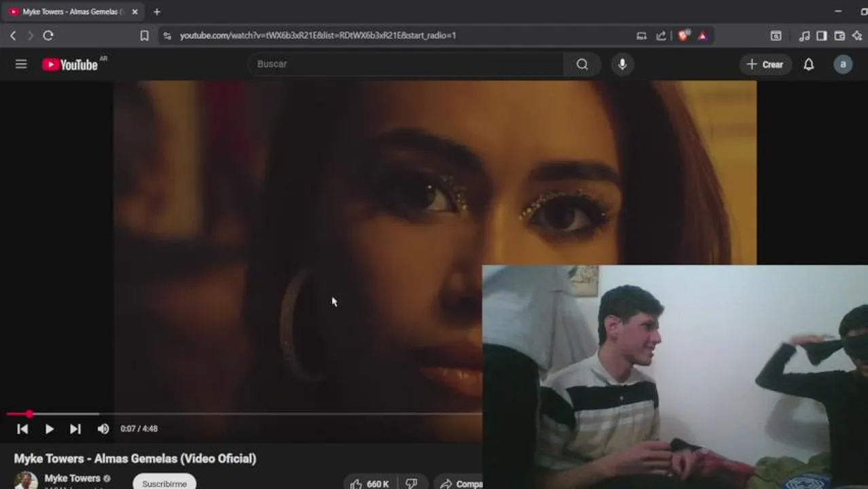This screenshot has width=868, height=489.
Task: Click the URL in the address bar
Action: (x=318, y=35)
